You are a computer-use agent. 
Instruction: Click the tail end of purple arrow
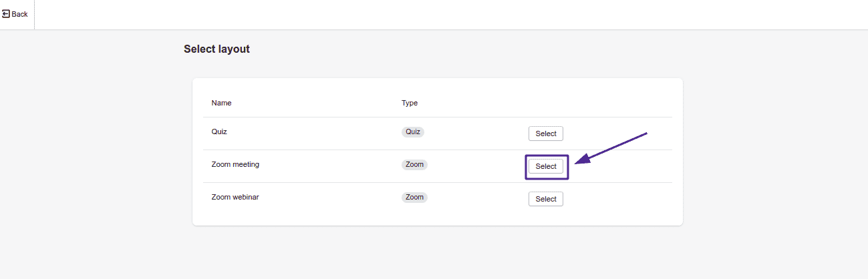tap(645, 134)
